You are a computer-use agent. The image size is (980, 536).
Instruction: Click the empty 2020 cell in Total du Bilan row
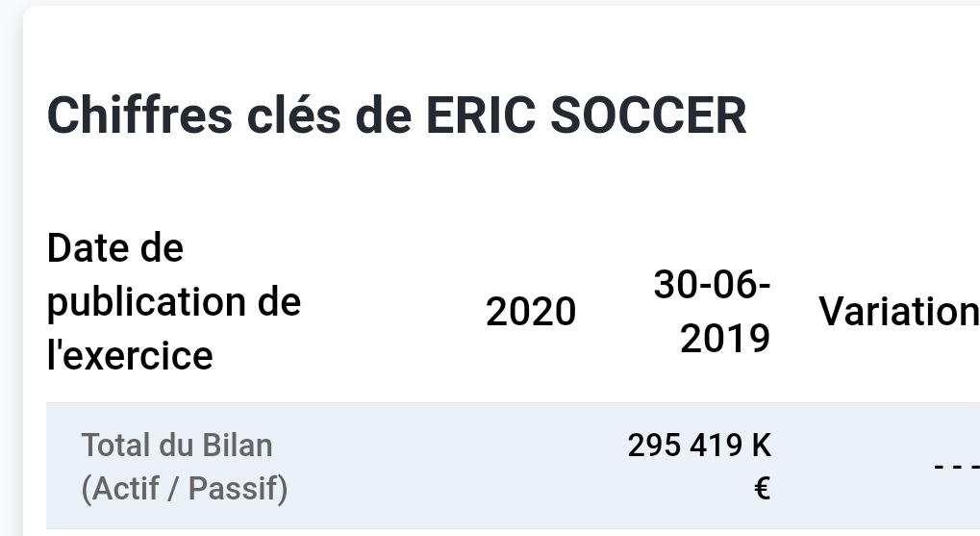531,468
